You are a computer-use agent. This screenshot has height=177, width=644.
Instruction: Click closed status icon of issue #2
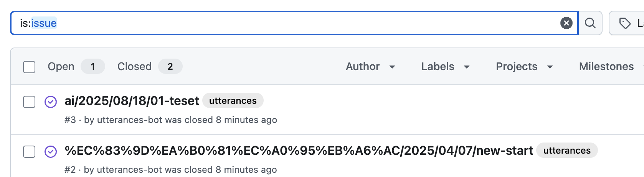(51, 152)
